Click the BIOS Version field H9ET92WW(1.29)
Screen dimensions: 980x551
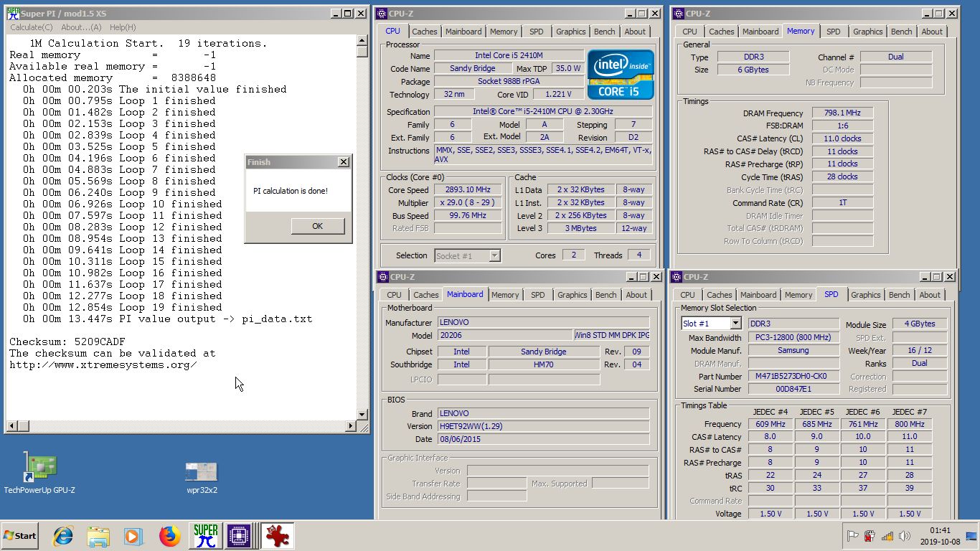pyautogui.click(x=543, y=426)
